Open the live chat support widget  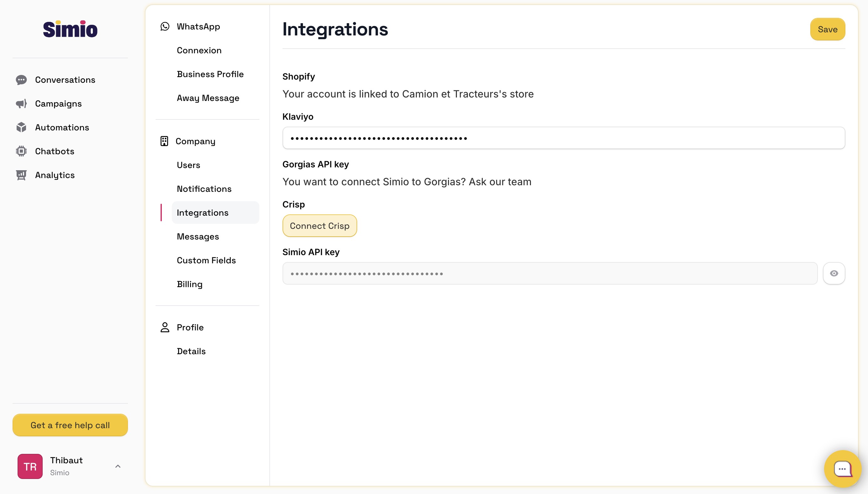click(x=842, y=469)
